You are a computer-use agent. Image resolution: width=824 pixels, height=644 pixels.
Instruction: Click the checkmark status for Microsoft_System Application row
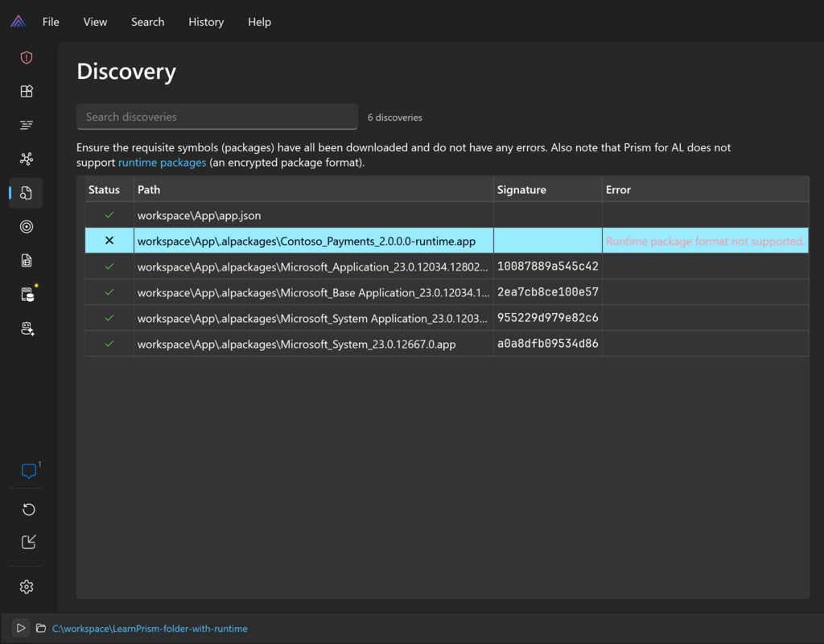pos(109,317)
